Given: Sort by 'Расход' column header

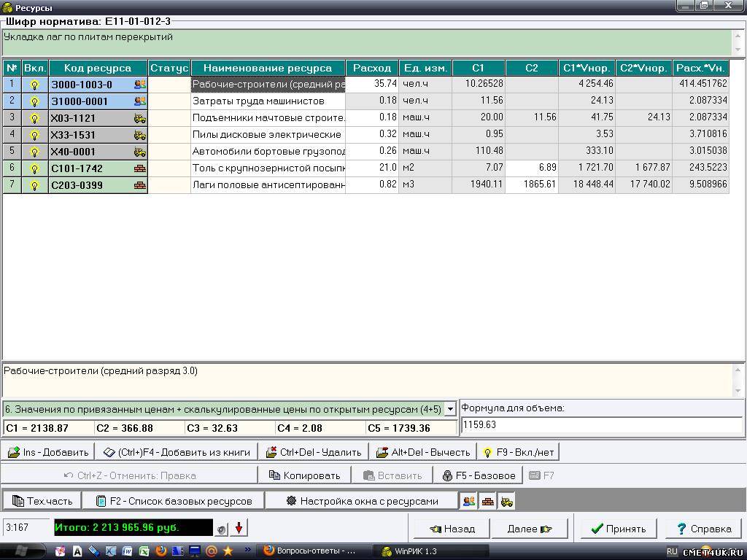Looking at the screenshot, I should pyautogui.click(x=372, y=68).
